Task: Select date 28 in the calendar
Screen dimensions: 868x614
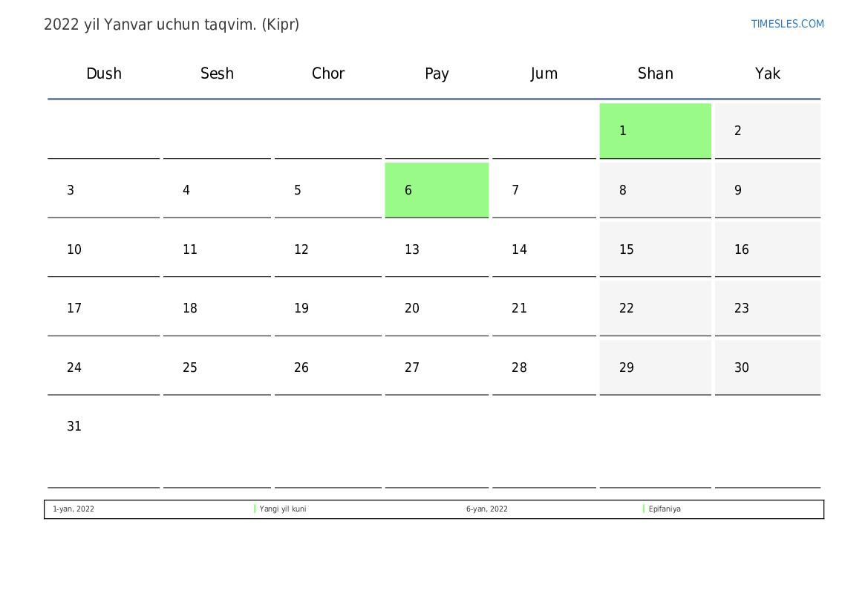Action: (x=519, y=368)
